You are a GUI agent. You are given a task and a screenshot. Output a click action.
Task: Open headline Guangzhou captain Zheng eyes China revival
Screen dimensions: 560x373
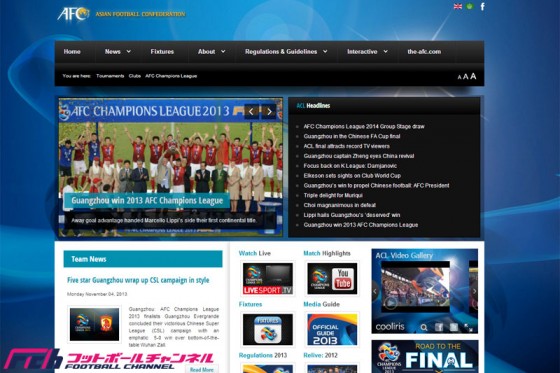click(359, 156)
